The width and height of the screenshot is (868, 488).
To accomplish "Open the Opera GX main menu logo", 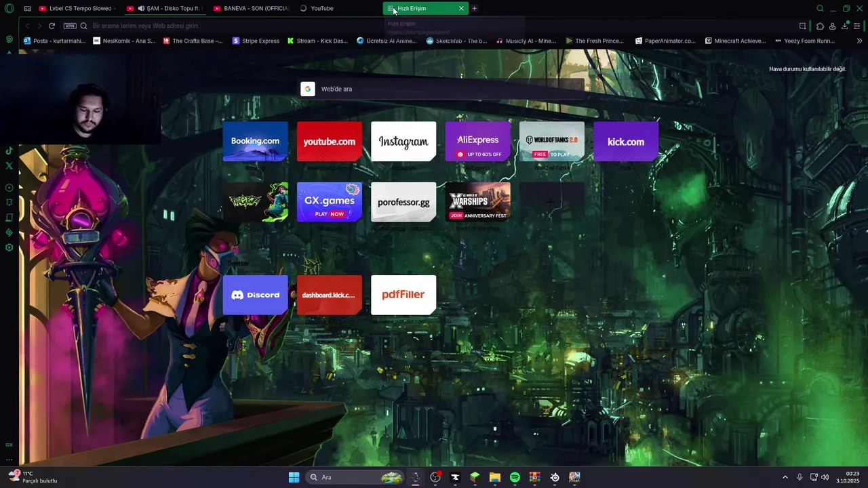I will tap(9, 8).
